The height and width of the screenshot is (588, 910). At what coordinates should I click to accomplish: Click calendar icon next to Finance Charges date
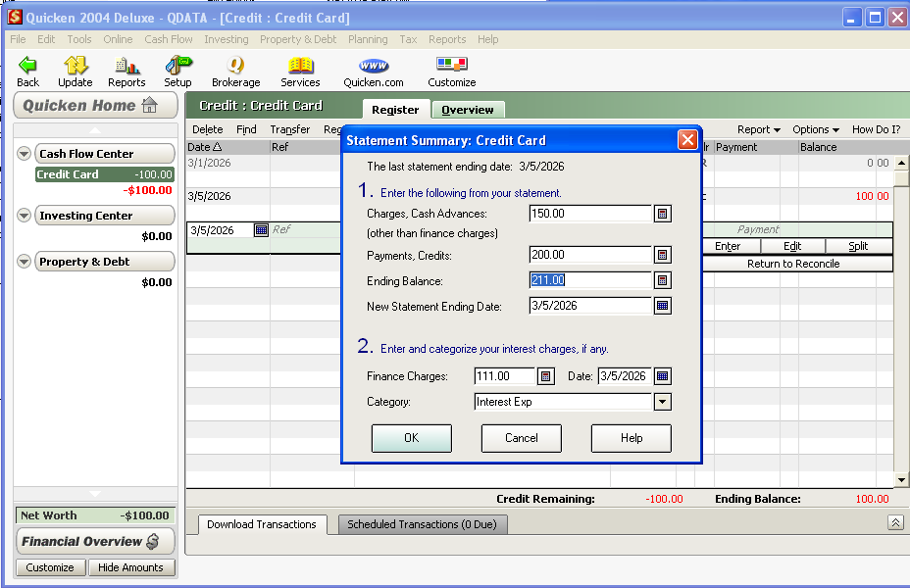(x=663, y=376)
